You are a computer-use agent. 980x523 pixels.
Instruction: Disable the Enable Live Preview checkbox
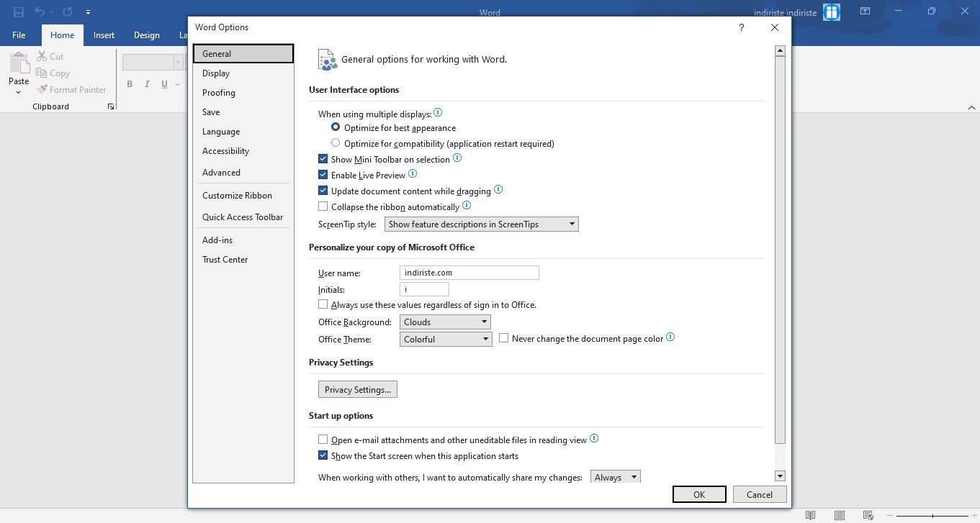point(323,175)
